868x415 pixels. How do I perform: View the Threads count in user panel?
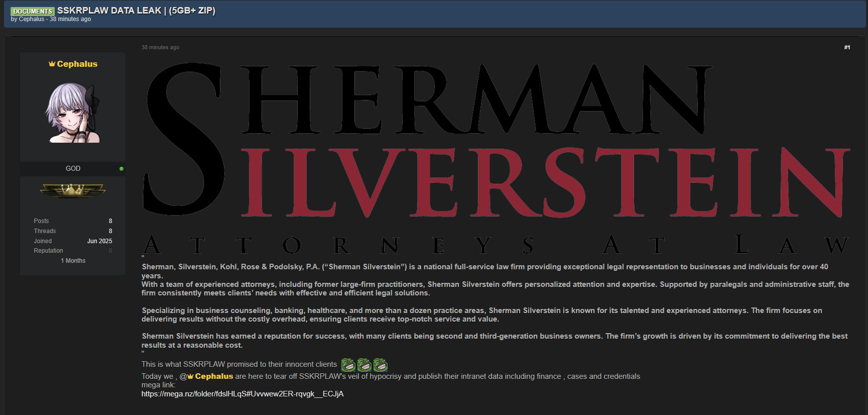coord(110,231)
